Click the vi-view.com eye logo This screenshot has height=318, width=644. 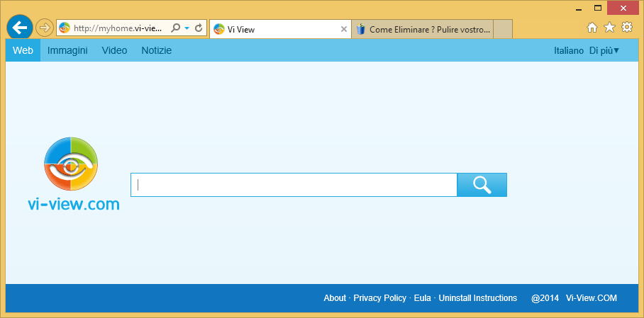[x=71, y=164]
